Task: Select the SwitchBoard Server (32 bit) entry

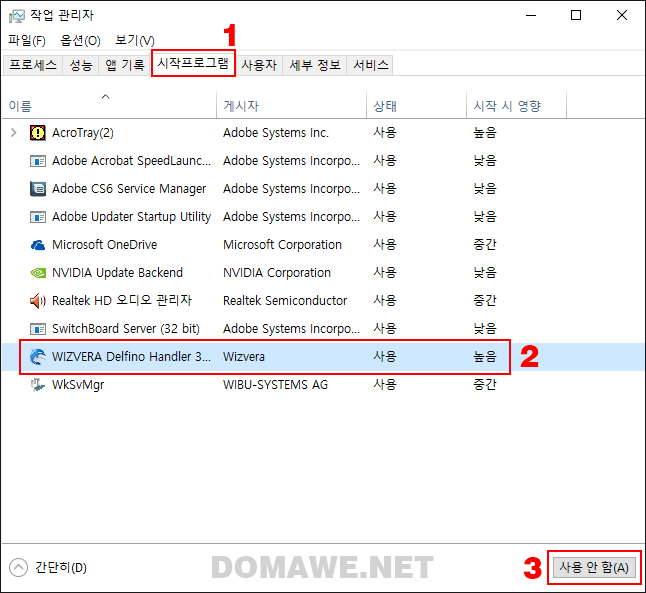Action: point(126,329)
